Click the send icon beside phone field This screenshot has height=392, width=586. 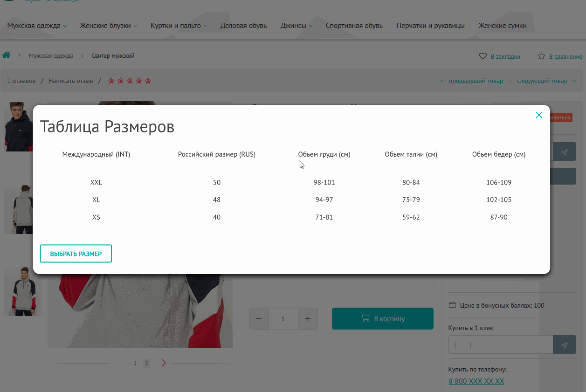pos(564,345)
